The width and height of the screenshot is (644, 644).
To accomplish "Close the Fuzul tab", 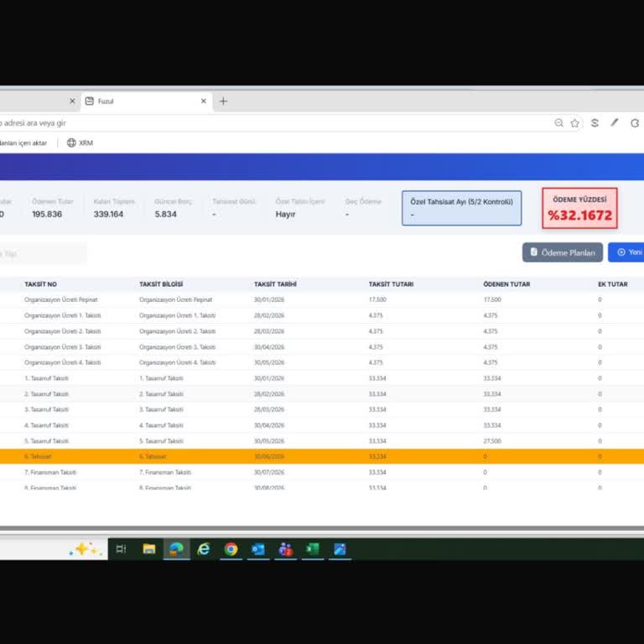I will click(203, 101).
